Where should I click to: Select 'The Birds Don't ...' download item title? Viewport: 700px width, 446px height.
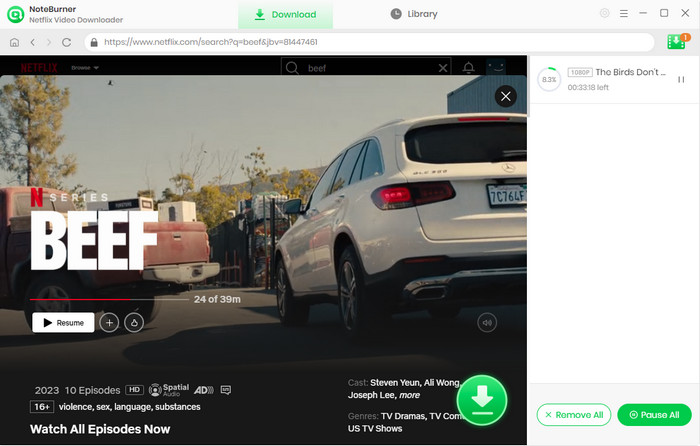pyautogui.click(x=630, y=72)
